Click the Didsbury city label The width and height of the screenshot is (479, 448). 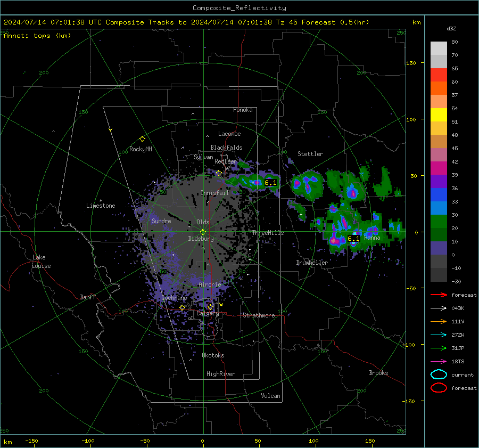(201, 239)
